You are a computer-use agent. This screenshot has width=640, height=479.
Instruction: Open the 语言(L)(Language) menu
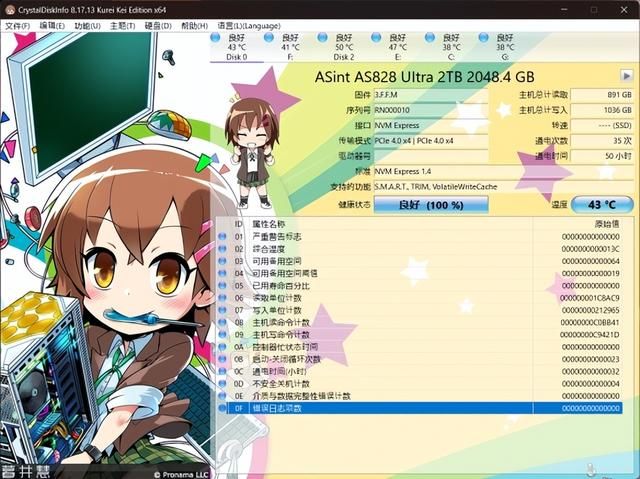[249, 26]
